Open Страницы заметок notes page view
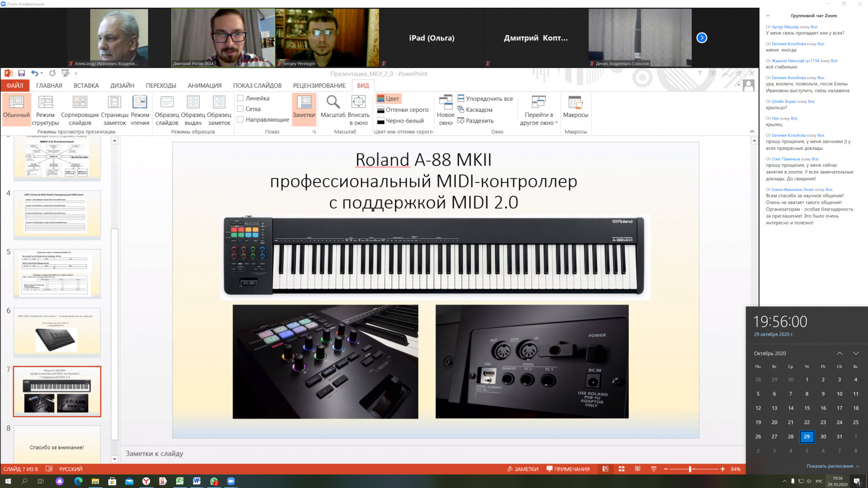868x488 pixels. [x=115, y=110]
